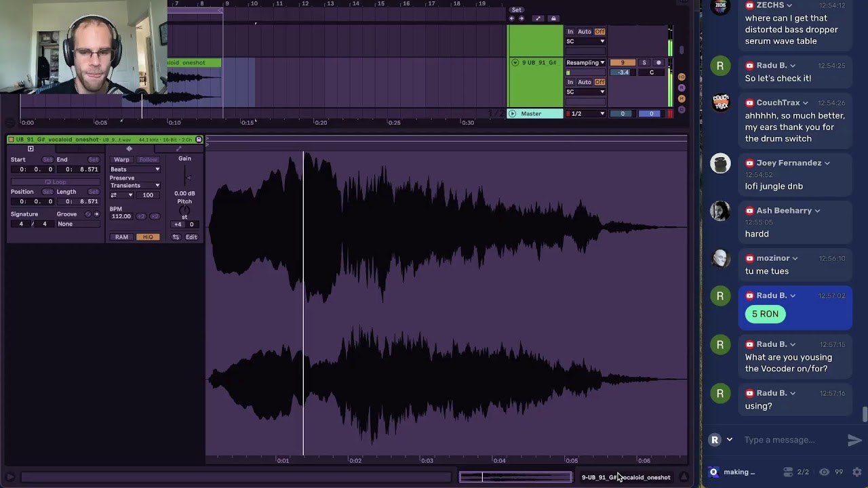Image resolution: width=868 pixels, height=488 pixels.
Task: Toggle the R returns section button
Action: pos(682,87)
